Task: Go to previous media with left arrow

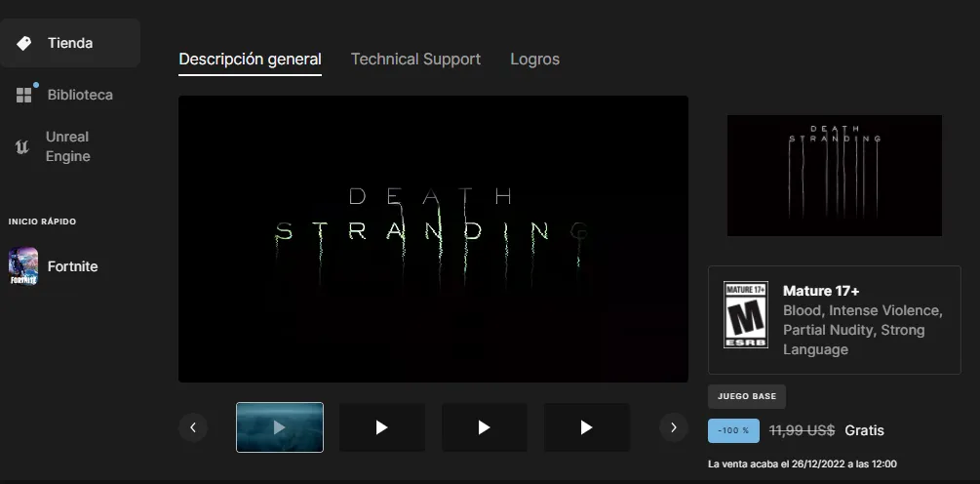Action: pyautogui.click(x=193, y=427)
